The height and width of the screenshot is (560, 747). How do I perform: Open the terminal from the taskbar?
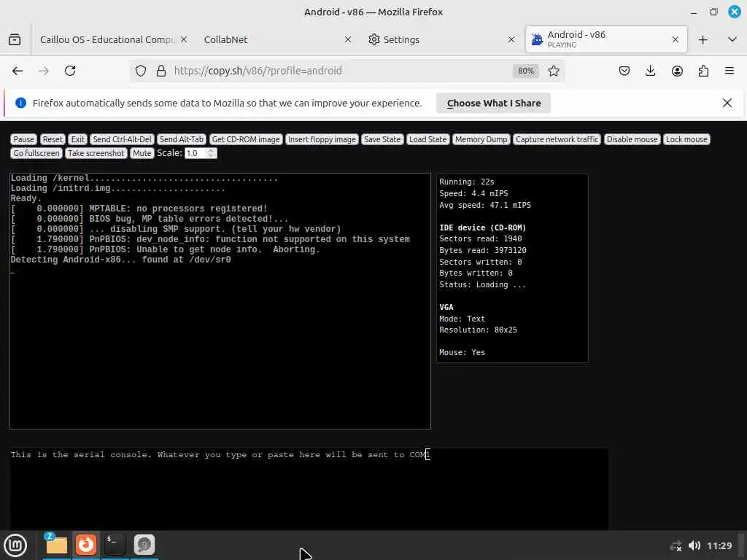coord(115,545)
